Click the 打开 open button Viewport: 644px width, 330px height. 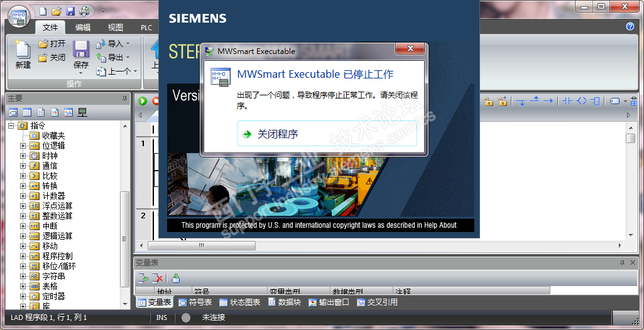(x=52, y=44)
